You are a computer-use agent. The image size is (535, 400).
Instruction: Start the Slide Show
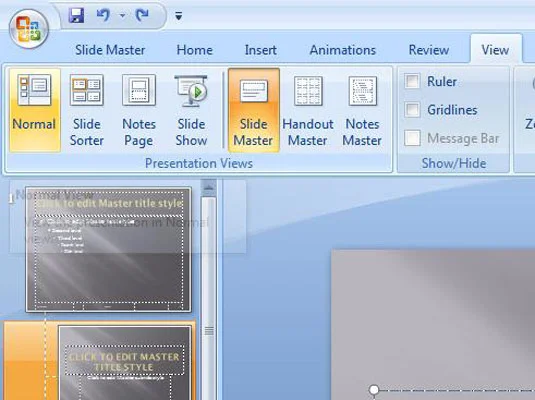(x=191, y=110)
